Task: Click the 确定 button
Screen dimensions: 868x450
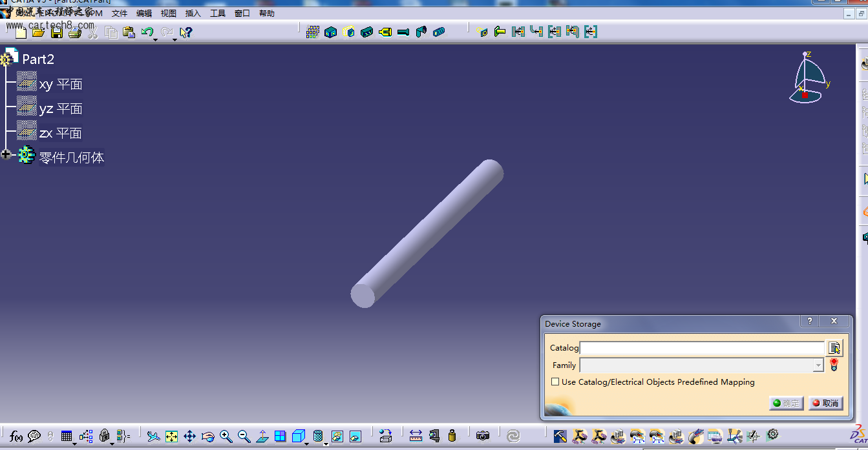Action: pos(786,403)
